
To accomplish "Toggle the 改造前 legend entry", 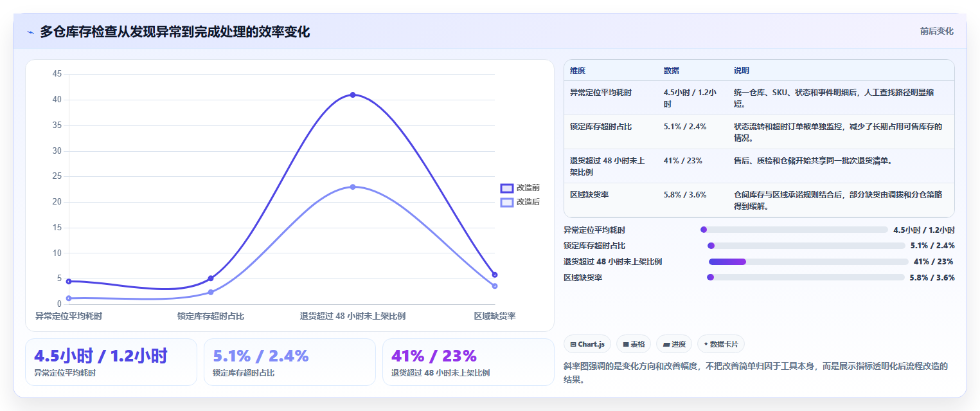I will click(520, 188).
